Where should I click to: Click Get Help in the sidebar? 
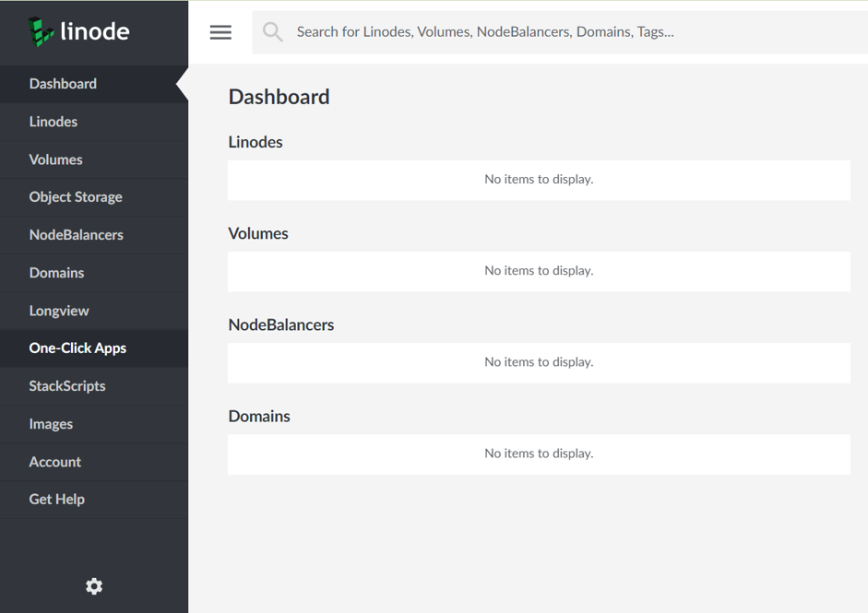coord(94,500)
